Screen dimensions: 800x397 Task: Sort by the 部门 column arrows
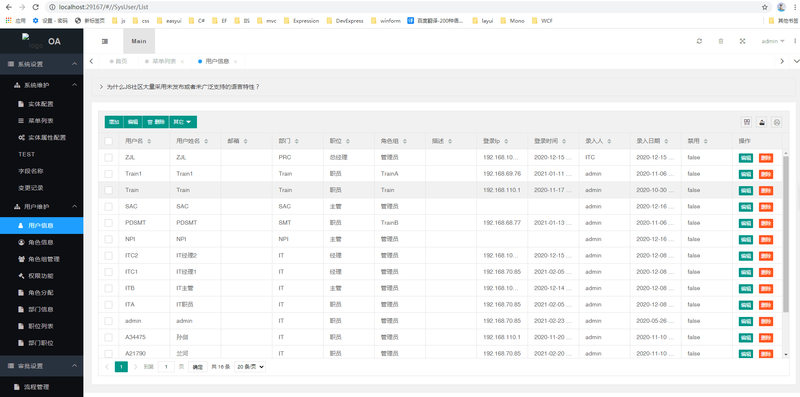coord(296,141)
